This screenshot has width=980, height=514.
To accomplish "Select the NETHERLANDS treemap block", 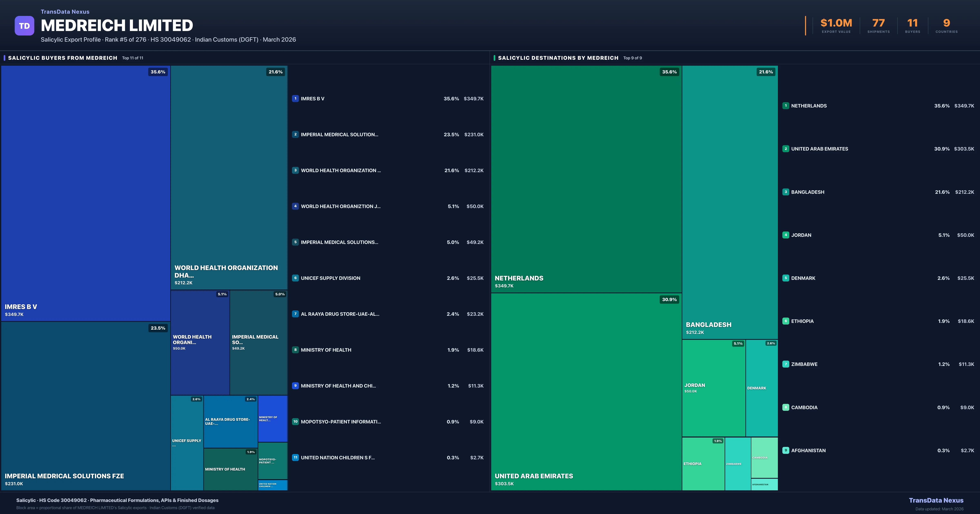I will click(x=586, y=179).
